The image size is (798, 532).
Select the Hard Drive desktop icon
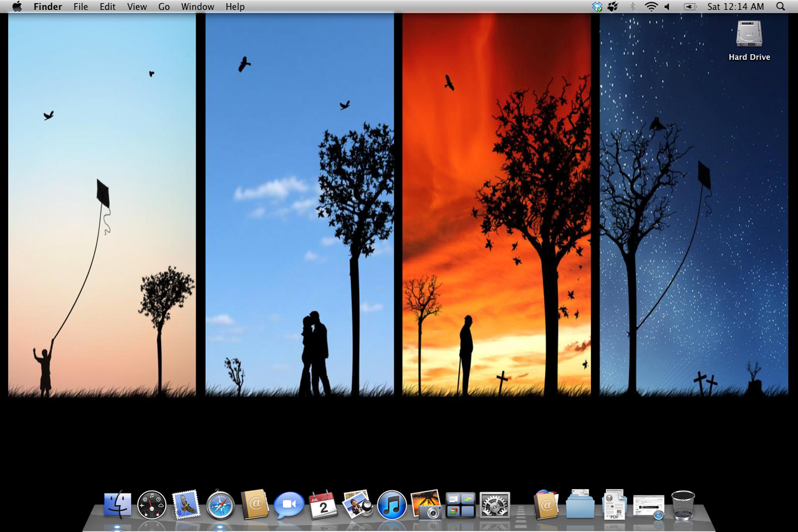click(x=749, y=41)
